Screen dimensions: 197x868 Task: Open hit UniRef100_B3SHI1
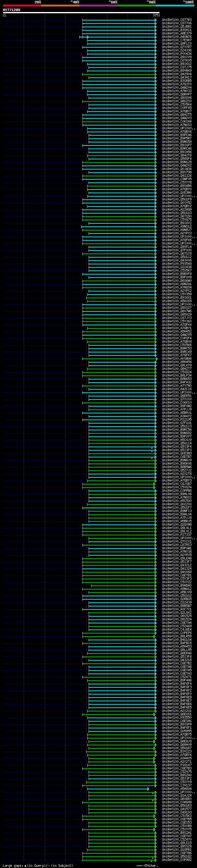pos(176,30)
